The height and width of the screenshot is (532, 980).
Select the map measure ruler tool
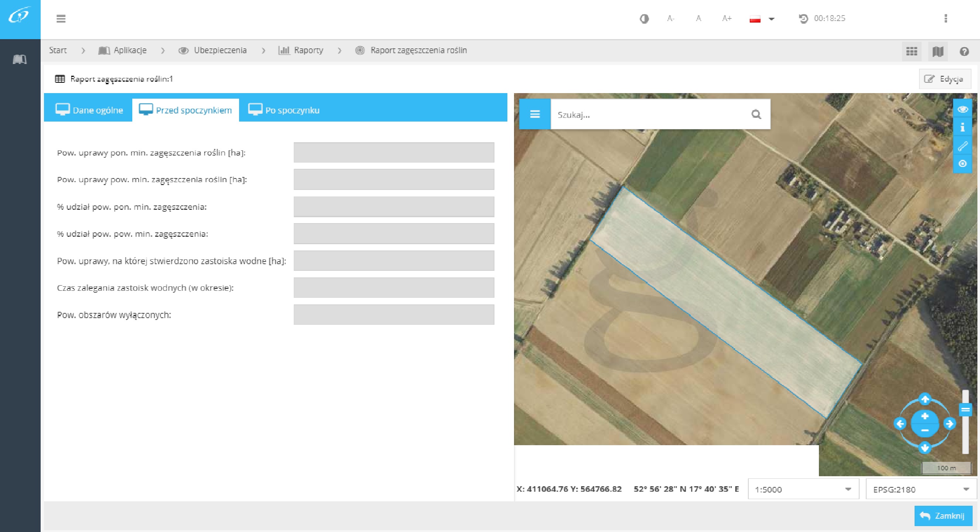click(x=963, y=146)
